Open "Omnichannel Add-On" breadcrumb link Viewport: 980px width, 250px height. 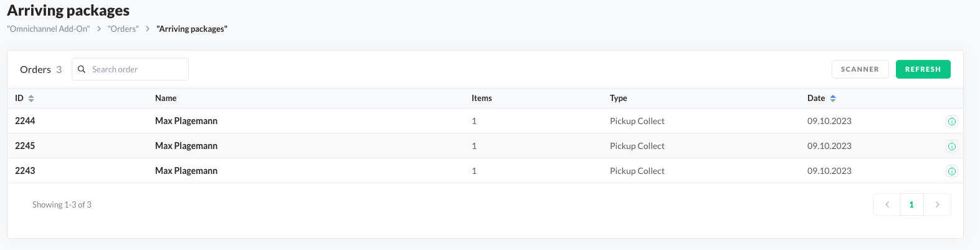(x=49, y=29)
